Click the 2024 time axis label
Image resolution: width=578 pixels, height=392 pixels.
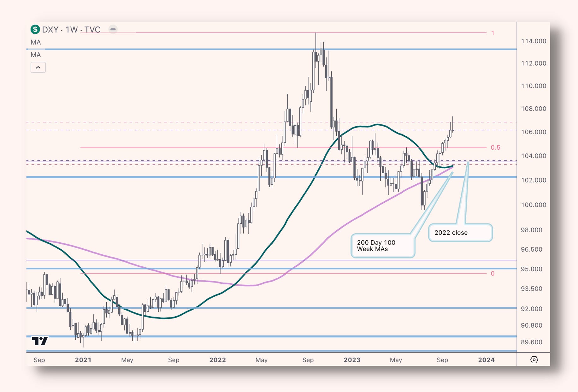click(x=487, y=360)
